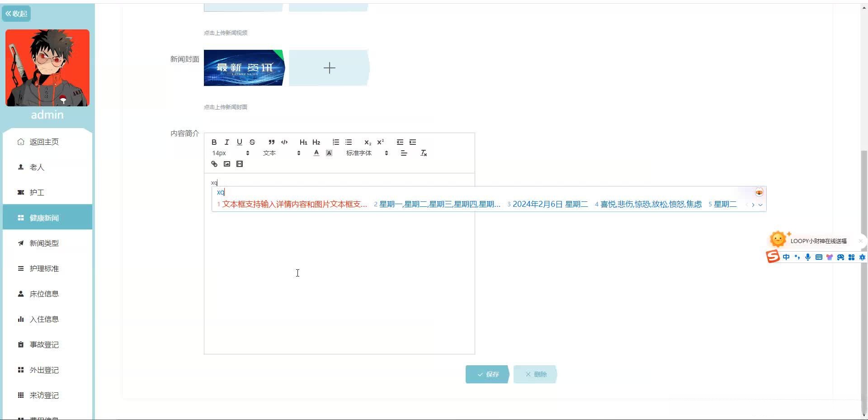This screenshot has height=420, width=868.
Task: Open the Sogou on-screen keyboard icon
Action: tap(819, 257)
